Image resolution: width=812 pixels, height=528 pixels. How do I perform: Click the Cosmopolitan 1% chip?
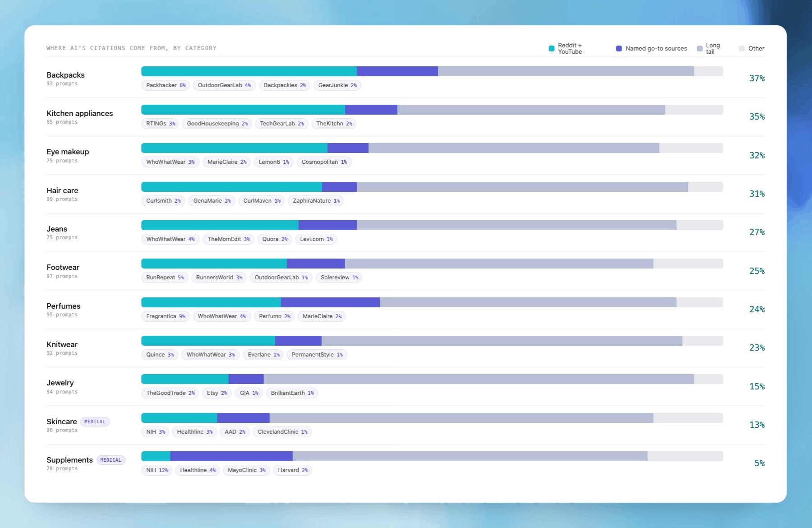click(324, 162)
